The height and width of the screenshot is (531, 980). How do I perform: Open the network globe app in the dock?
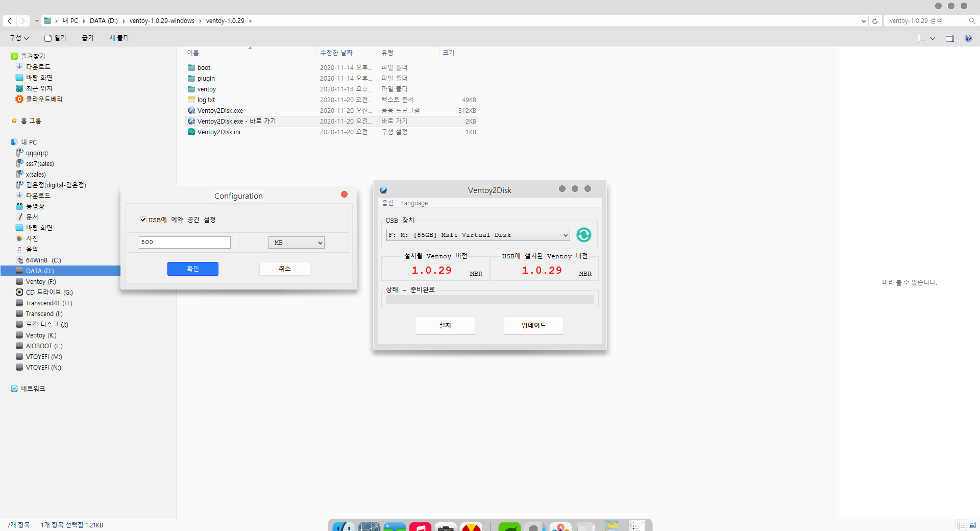369,526
